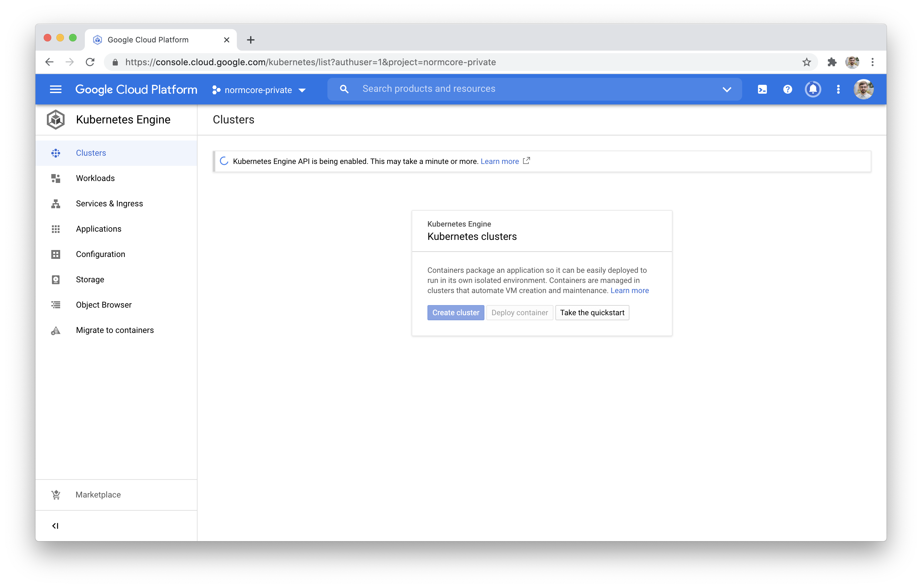The image size is (922, 588).
Task: Expand the search bar dropdown arrow
Action: pos(726,89)
